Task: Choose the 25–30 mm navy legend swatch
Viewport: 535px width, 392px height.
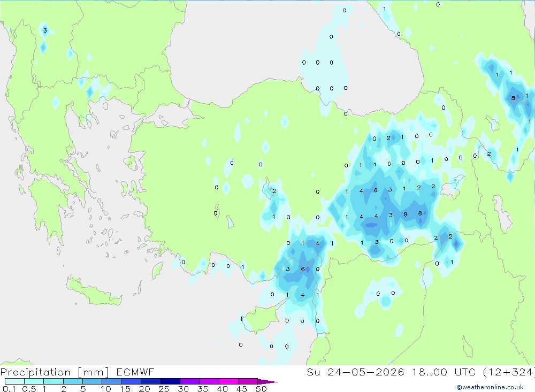Action: click(170, 381)
